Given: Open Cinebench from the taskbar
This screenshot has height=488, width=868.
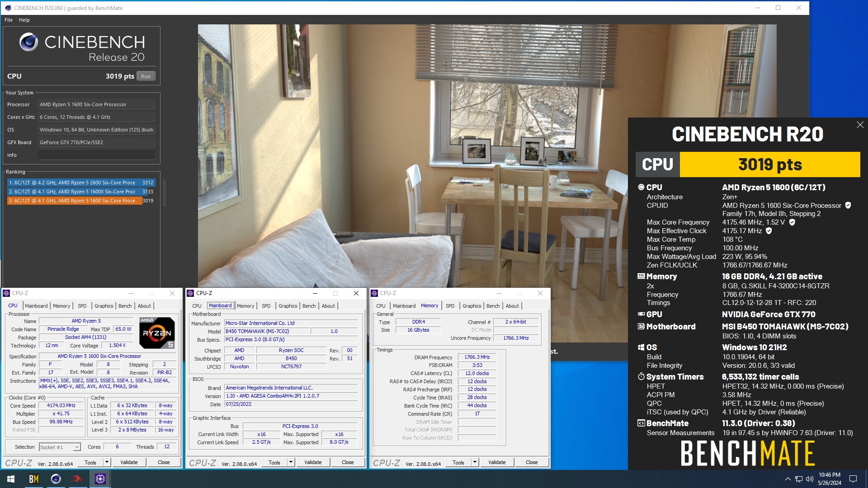Looking at the screenshot, I should coord(56,479).
